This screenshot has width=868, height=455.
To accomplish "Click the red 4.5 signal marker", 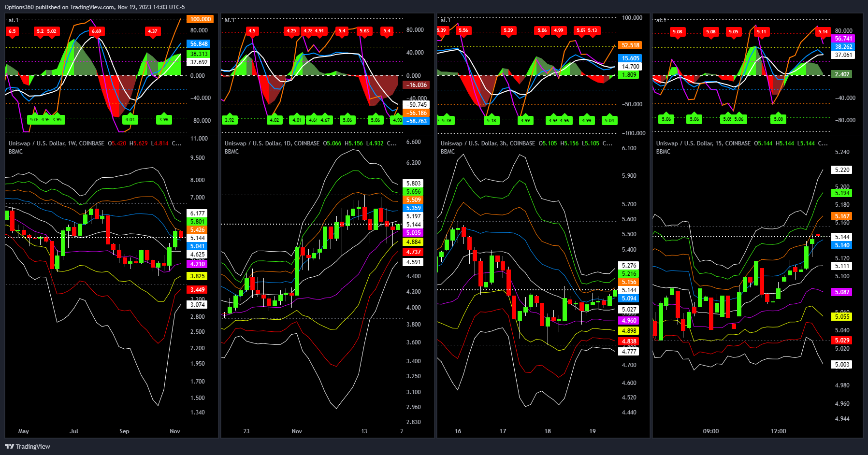I will pos(252,31).
